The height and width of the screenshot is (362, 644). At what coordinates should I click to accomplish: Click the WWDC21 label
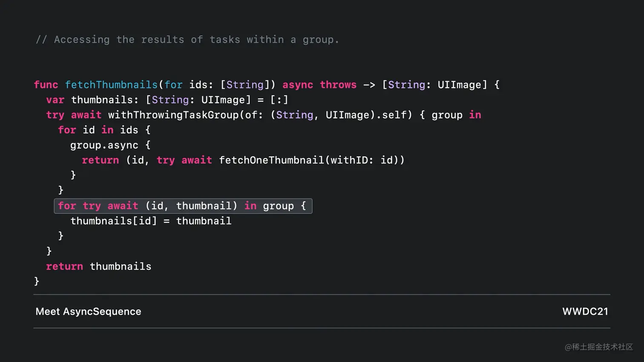click(x=585, y=311)
